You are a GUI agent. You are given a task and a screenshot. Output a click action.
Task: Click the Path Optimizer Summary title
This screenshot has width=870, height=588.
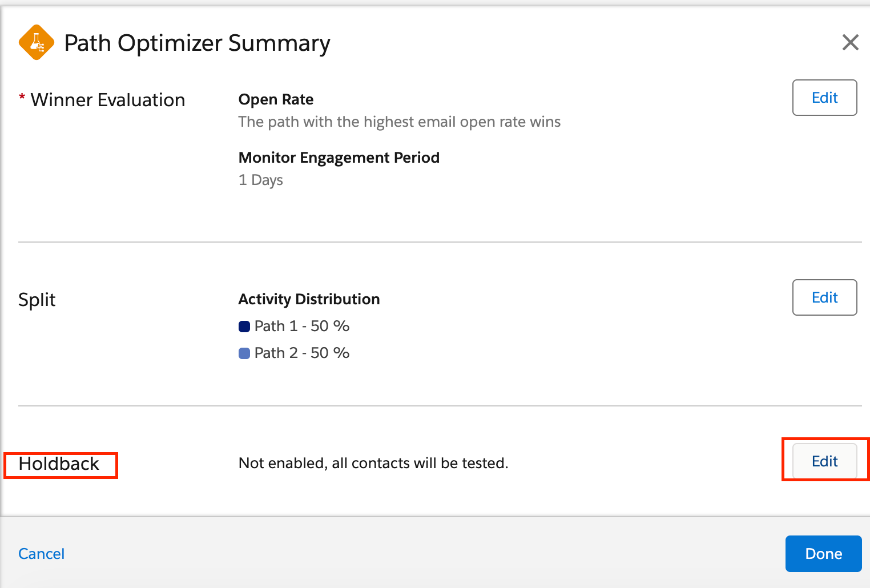(x=197, y=43)
